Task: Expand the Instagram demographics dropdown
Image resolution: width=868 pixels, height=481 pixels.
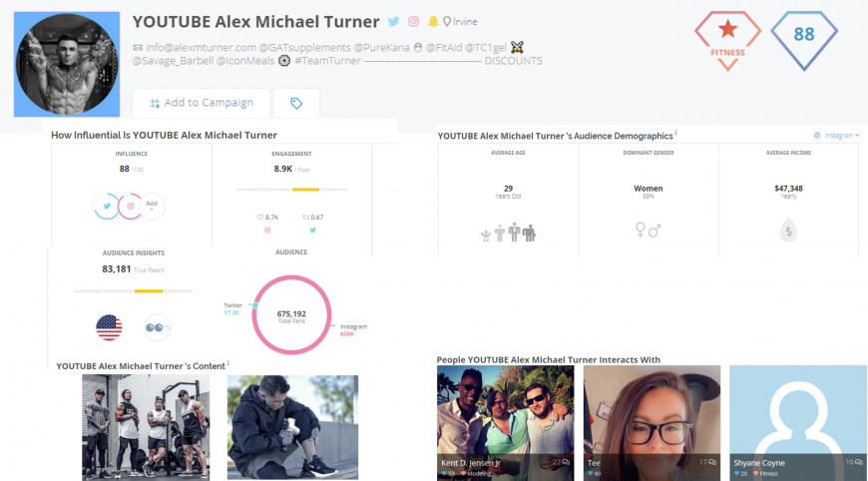Action: pyautogui.click(x=836, y=135)
